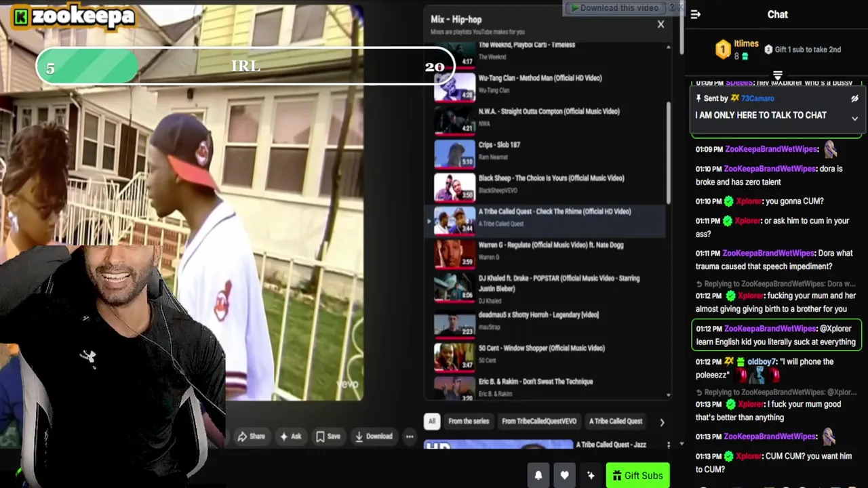The height and width of the screenshot is (488, 868).
Task: Click Download under the video
Action: (x=374, y=436)
